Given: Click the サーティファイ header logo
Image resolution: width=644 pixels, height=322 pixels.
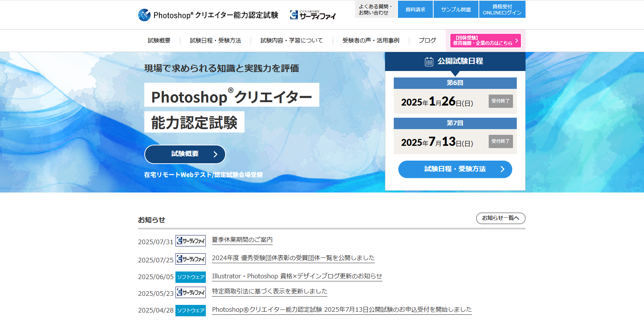Looking at the screenshot, I should (x=313, y=15).
